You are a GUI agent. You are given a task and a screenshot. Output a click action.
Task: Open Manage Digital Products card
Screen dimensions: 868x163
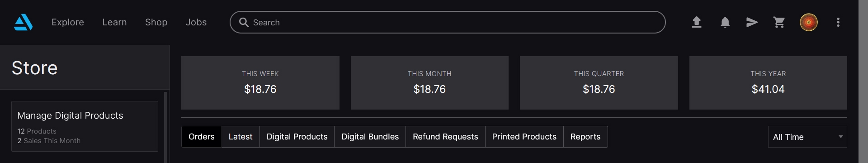click(x=85, y=126)
